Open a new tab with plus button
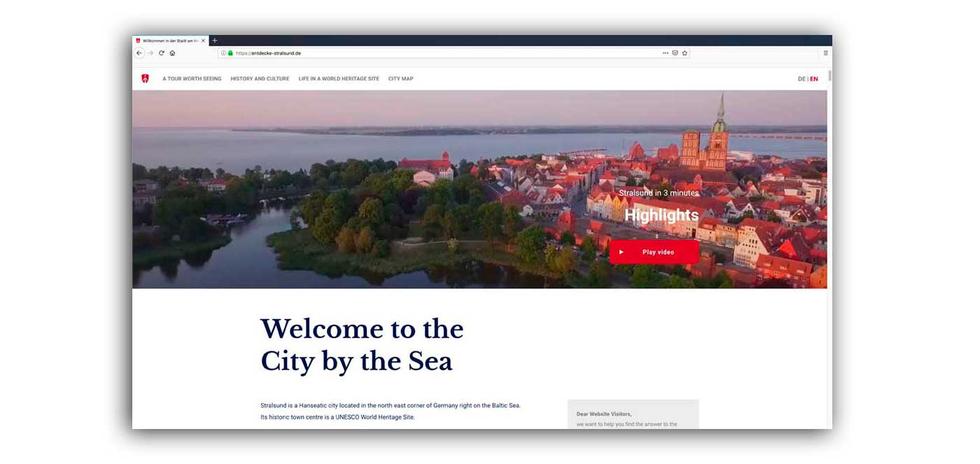 pos(214,41)
